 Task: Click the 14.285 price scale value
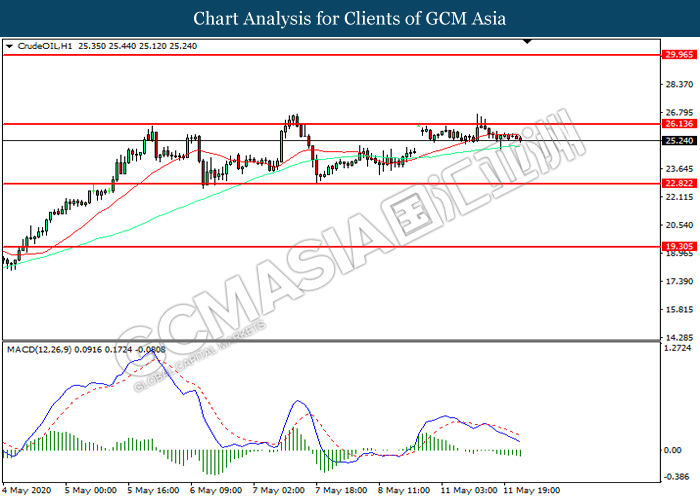pyautogui.click(x=679, y=338)
